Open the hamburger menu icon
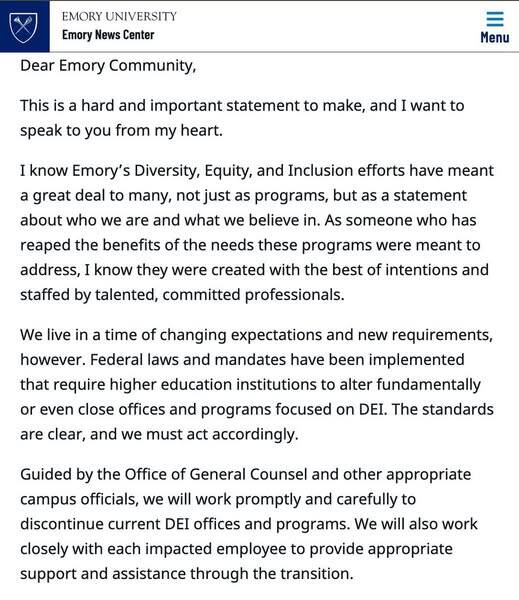This screenshot has height=600, width=519. pyautogui.click(x=495, y=19)
